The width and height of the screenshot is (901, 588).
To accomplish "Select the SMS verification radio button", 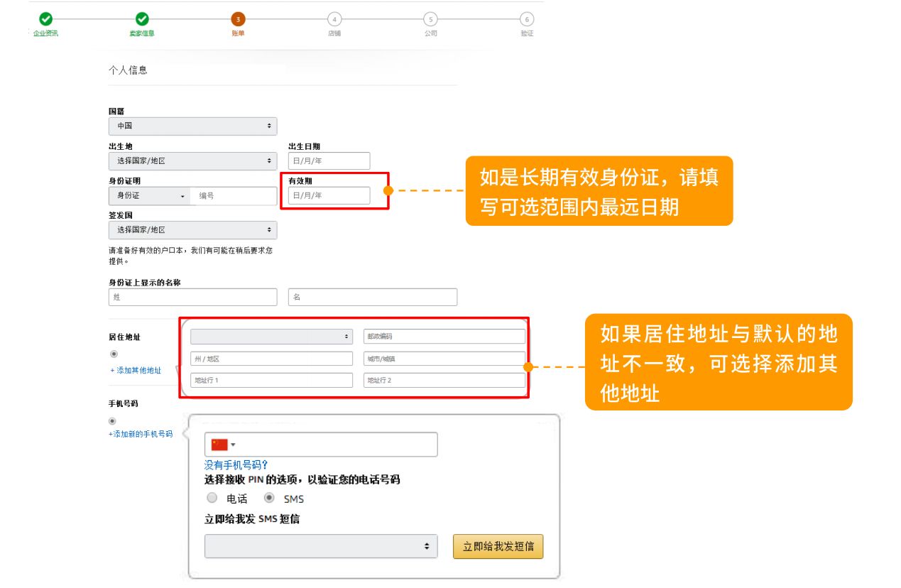I will coord(268,499).
